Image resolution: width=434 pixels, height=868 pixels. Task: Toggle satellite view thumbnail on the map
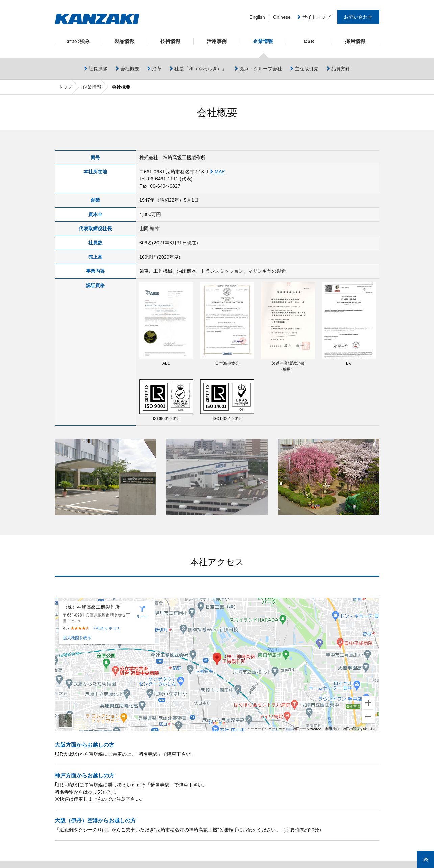click(66, 721)
